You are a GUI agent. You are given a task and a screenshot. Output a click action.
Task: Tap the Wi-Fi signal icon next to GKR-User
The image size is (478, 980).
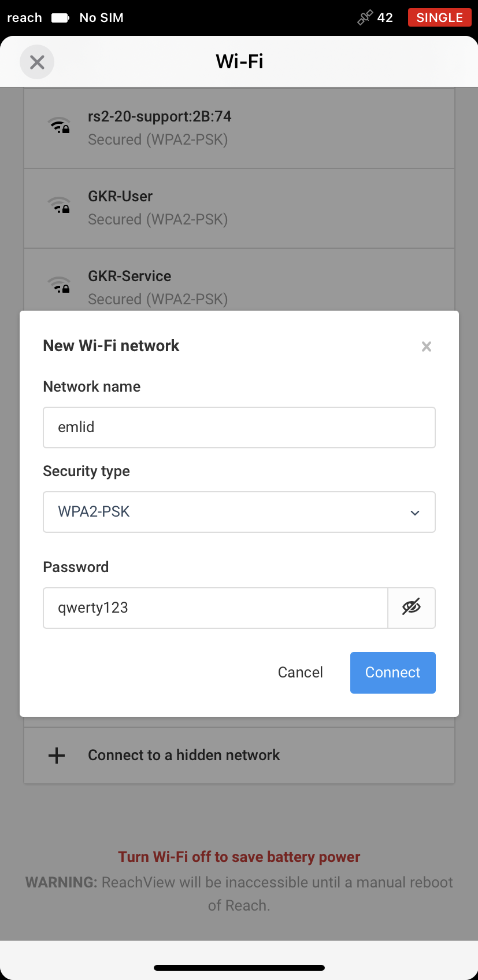pos(59,205)
